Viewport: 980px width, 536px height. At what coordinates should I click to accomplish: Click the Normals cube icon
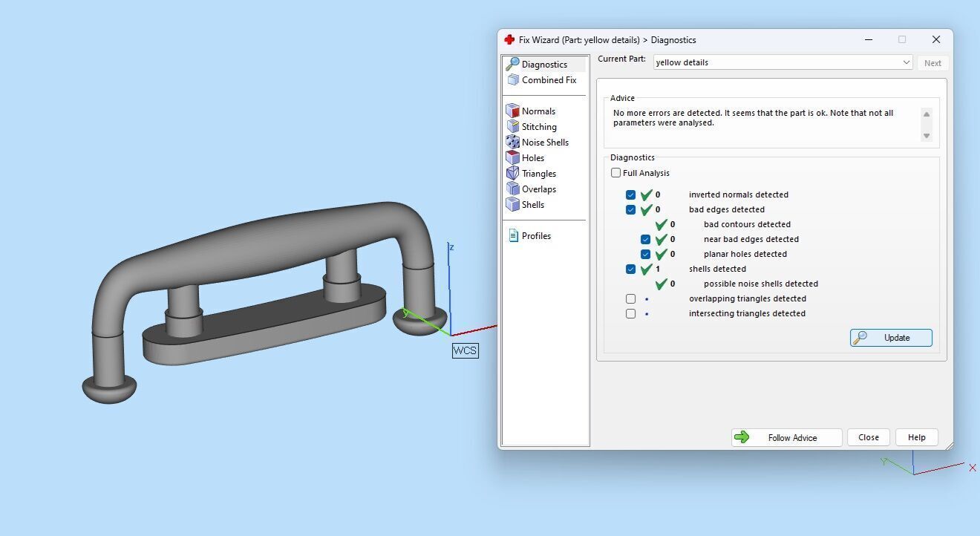click(512, 111)
